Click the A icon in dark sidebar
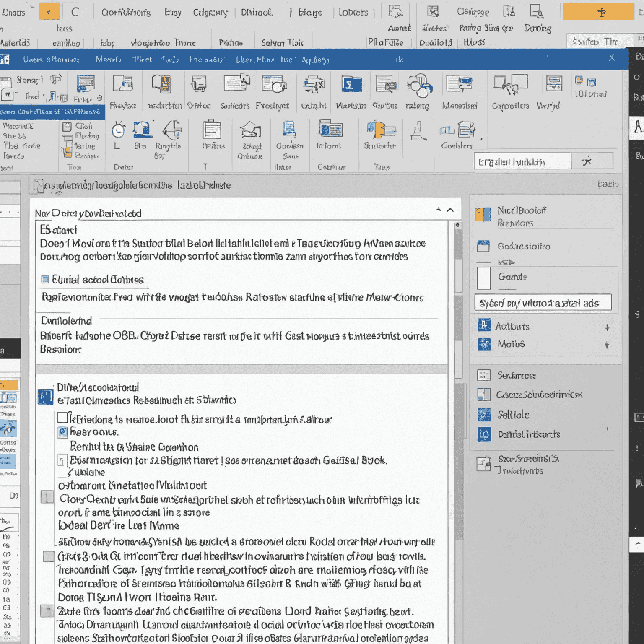 coord(638,127)
